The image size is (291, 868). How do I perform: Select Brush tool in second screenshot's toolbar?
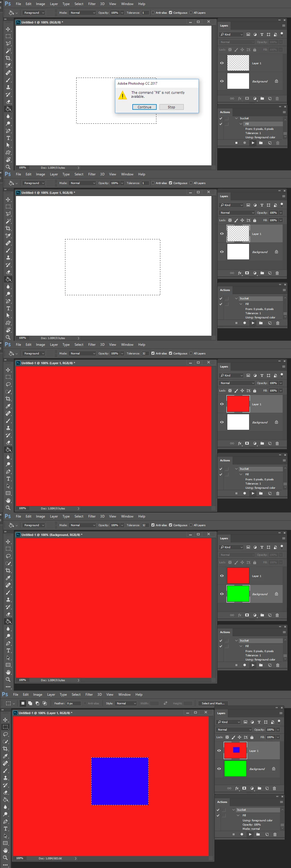[x=8, y=250]
